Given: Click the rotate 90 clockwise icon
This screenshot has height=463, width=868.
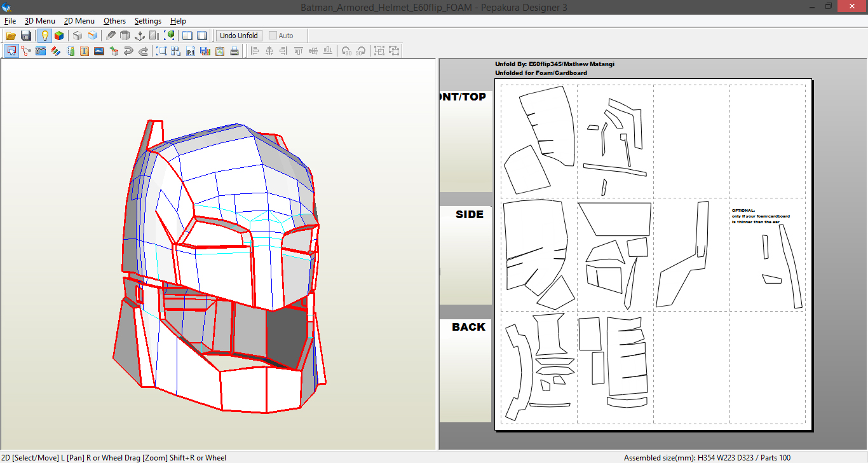Looking at the screenshot, I should click(361, 51).
